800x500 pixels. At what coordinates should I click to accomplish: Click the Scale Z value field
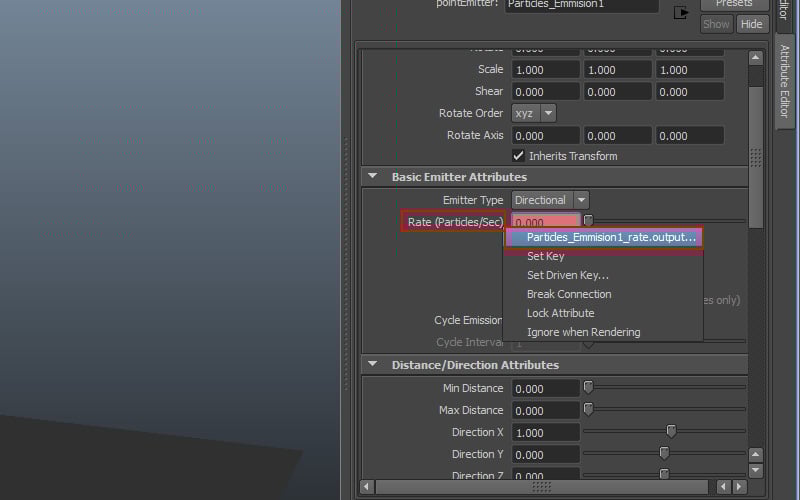point(689,70)
